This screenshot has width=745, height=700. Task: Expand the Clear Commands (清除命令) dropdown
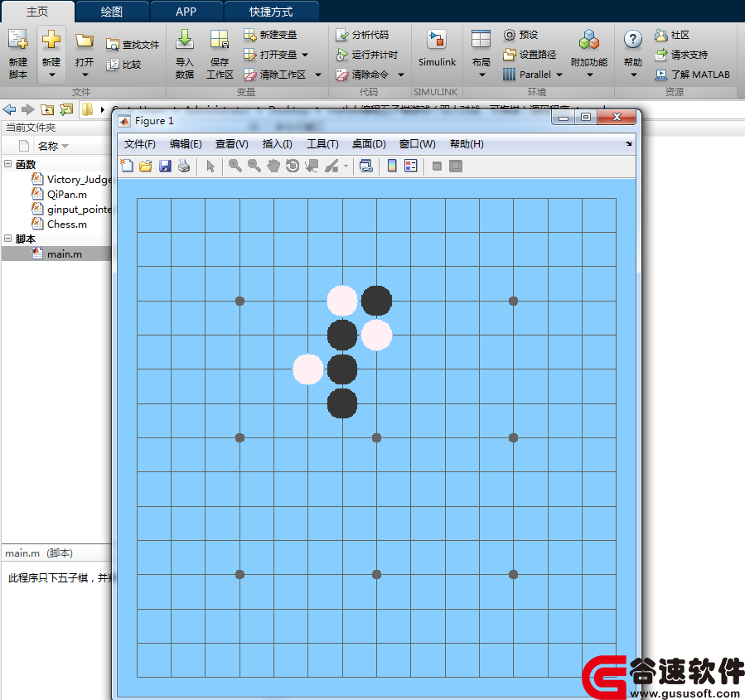(x=401, y=75)
